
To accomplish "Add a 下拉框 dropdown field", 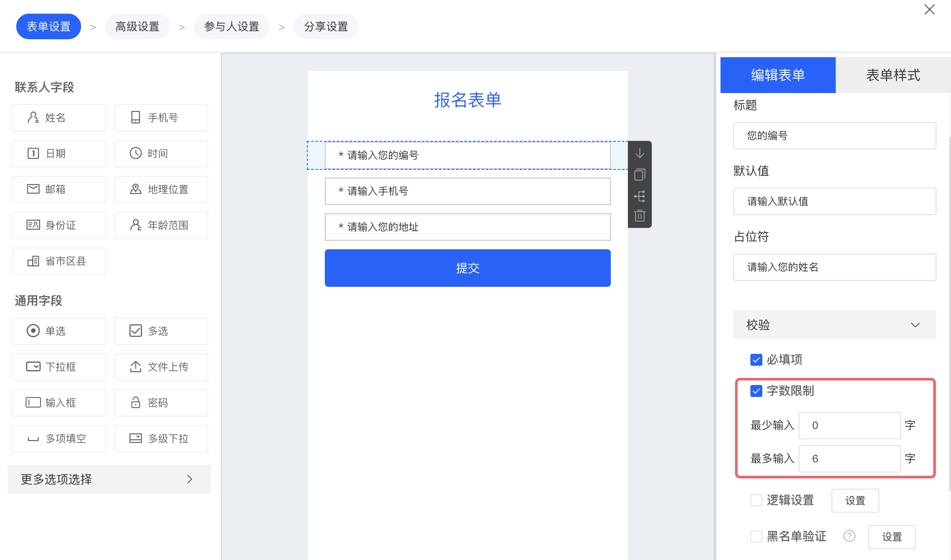I will (59, 367).
